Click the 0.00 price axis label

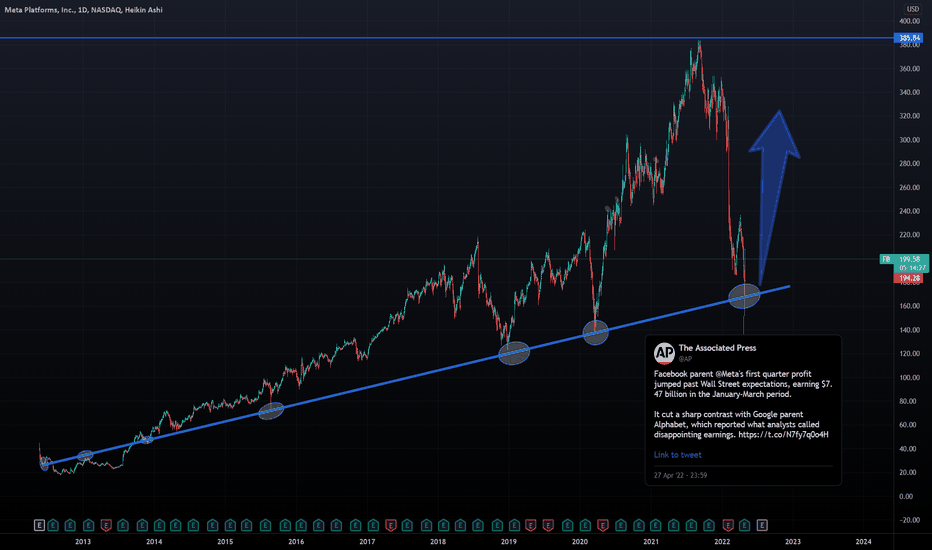click(906, 496)
